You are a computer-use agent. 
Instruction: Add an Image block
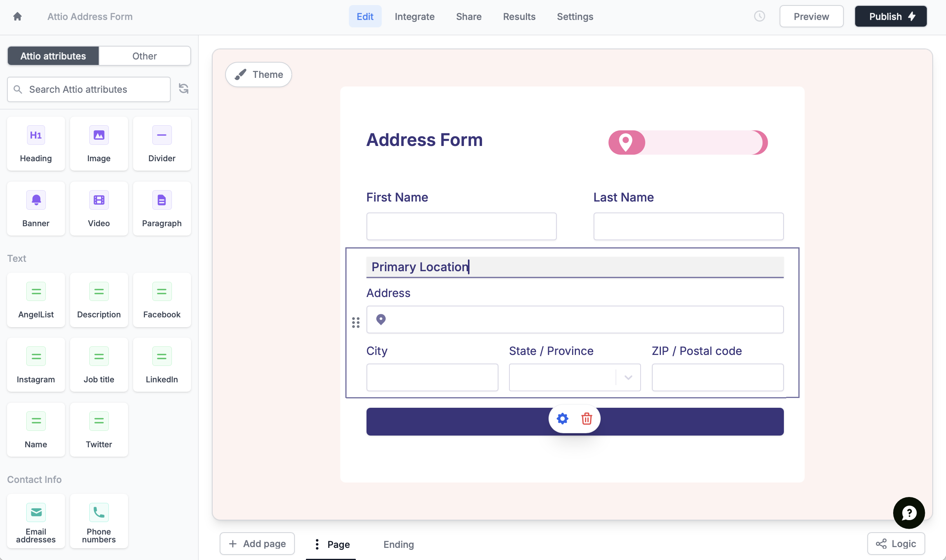[x=99, y=144]
